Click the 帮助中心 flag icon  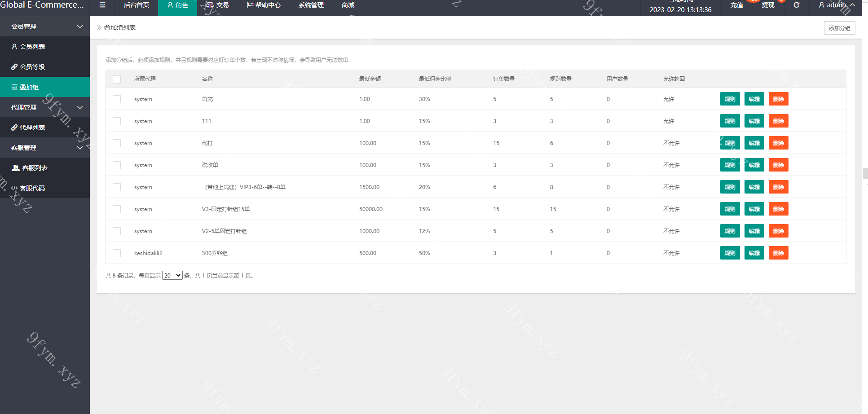(x=250, y=5)
